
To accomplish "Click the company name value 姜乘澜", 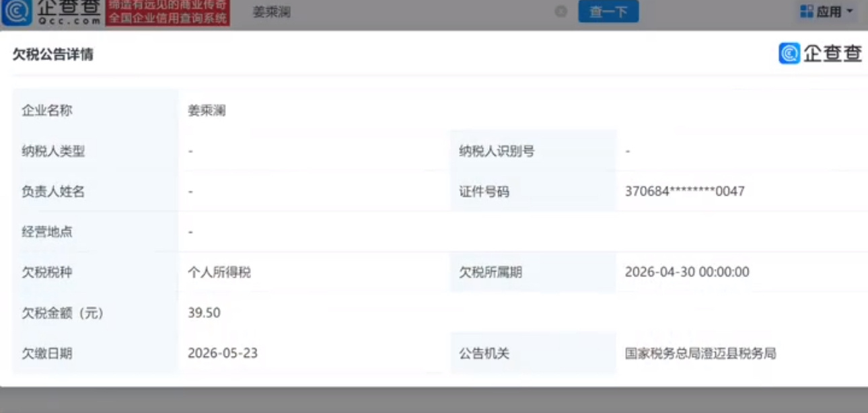I will click(x=207, y=110).
